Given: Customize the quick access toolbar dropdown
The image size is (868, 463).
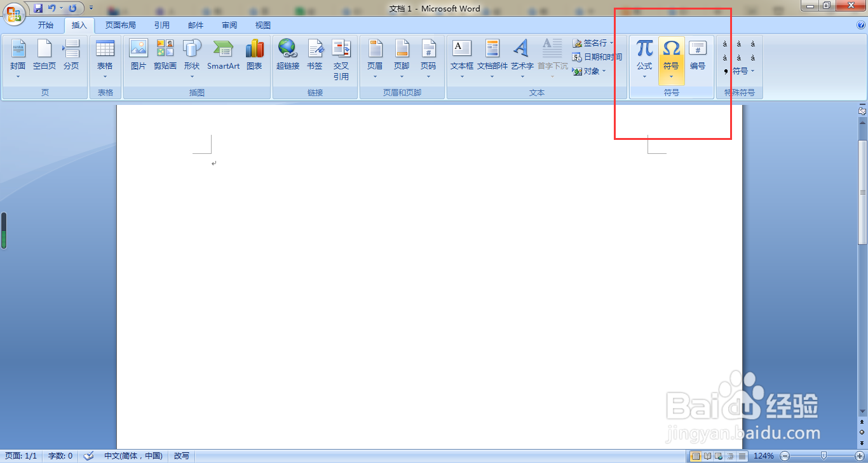Looking at the screenshot, I should tap(91, 8).
